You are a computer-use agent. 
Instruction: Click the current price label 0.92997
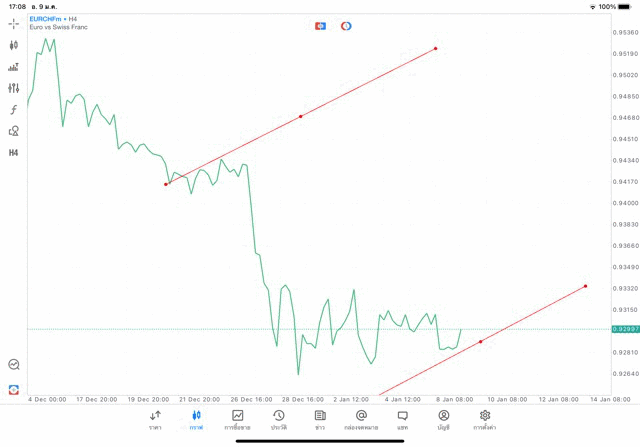[x=625, y=329]
